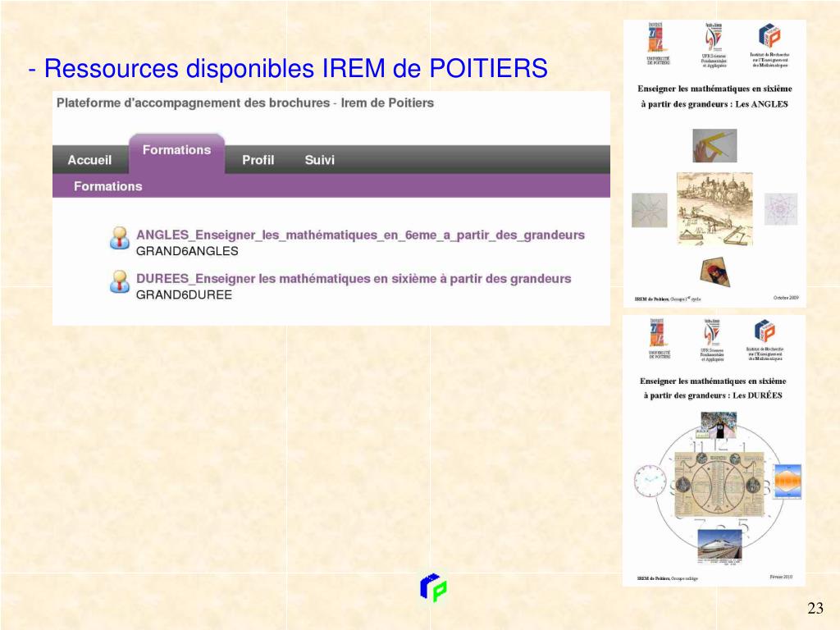Select the GRAND6ANGLES code text
840x630 pixels.
point(187,251)
